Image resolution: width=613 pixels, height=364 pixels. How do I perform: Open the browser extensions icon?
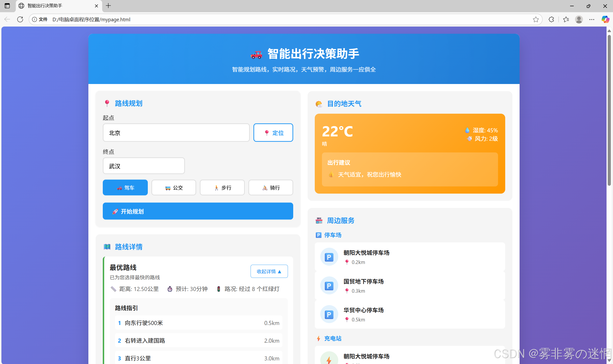(x=551, y=19)
